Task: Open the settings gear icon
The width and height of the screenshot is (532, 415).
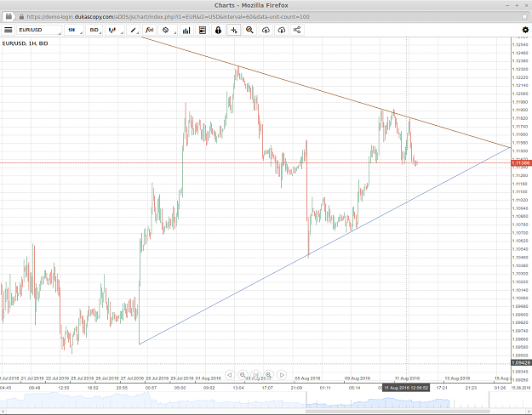Action: click(x=525, y=30)
